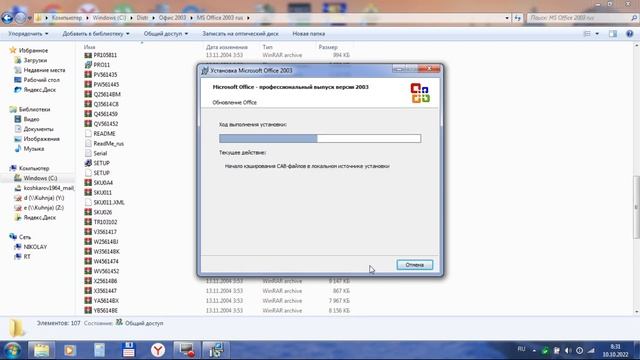
Task: Select the PR105811 archive file
Action: (105, 55)
